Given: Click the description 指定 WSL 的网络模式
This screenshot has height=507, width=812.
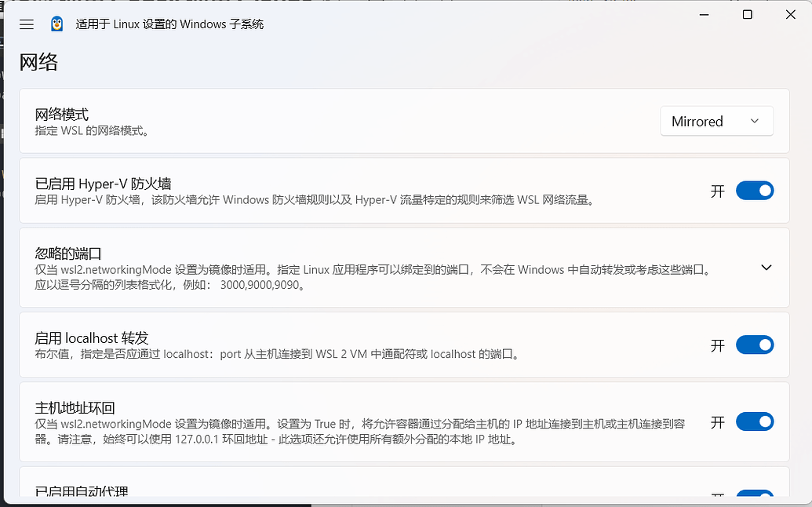Looking at the screenshot, I should (x=92, y=130).
